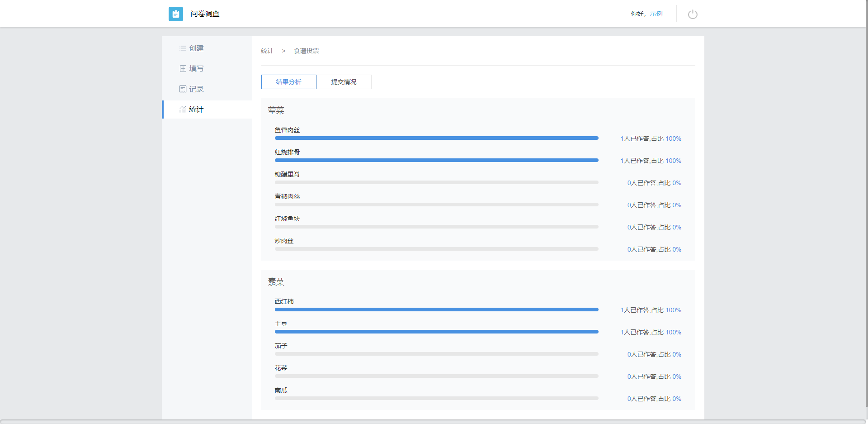Image resolution: width=868 pixels, height=424 pixels.
Task: Click the 红烧排骨 option label
Action: click(287, 152)
